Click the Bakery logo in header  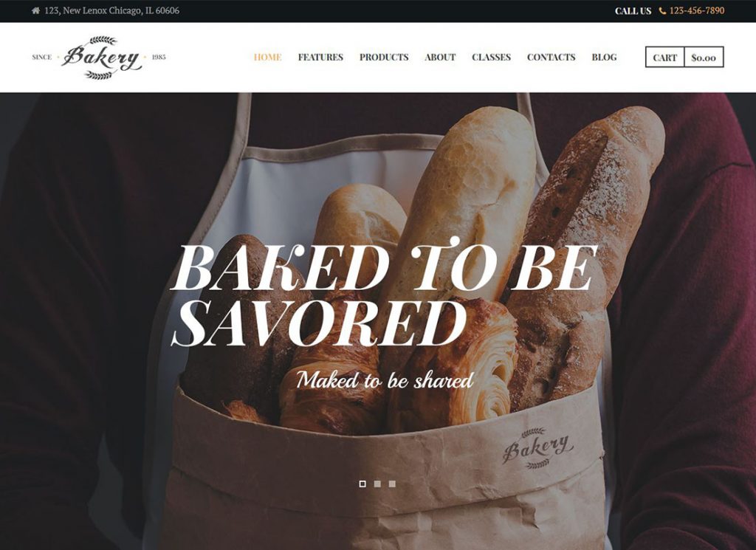[x=99, y=58]
